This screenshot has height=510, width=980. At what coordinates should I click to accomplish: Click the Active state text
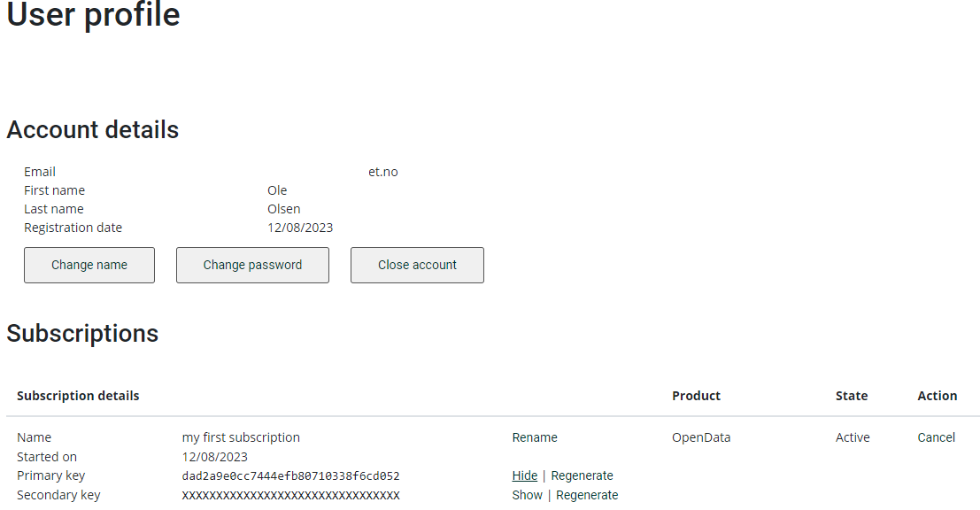pos(853,437)
